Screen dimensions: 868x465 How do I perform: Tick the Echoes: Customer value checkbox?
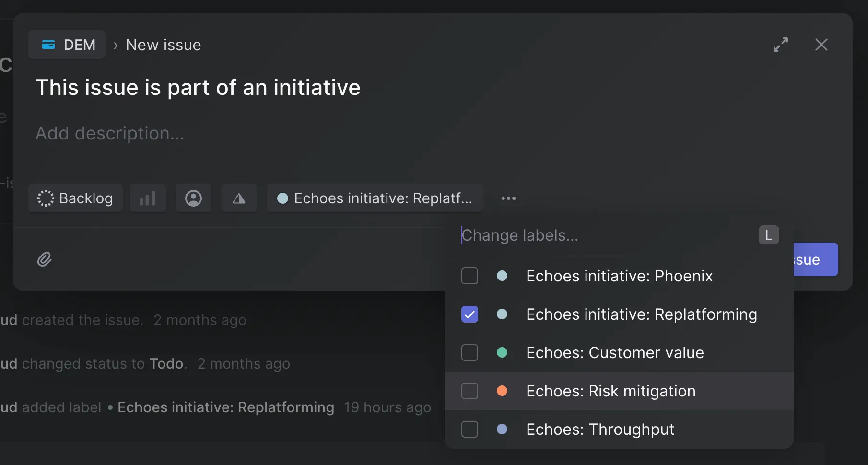pos(469,352)
